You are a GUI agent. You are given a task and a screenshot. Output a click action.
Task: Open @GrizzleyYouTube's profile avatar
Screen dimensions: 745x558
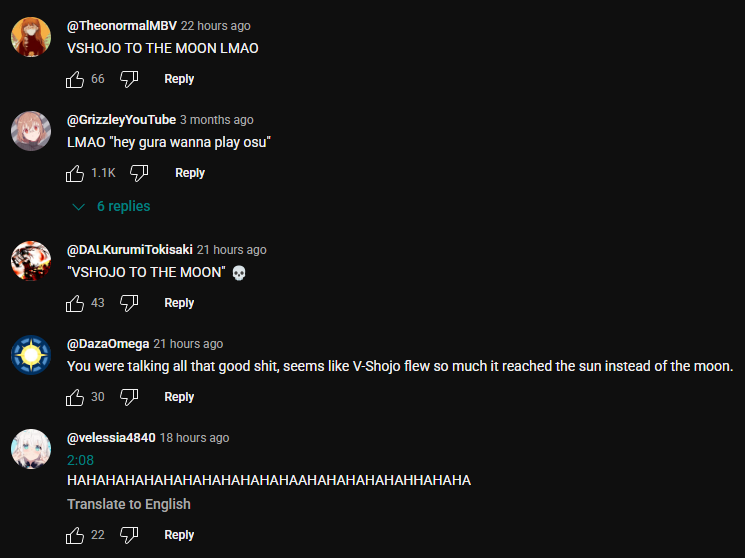point(31,131)
